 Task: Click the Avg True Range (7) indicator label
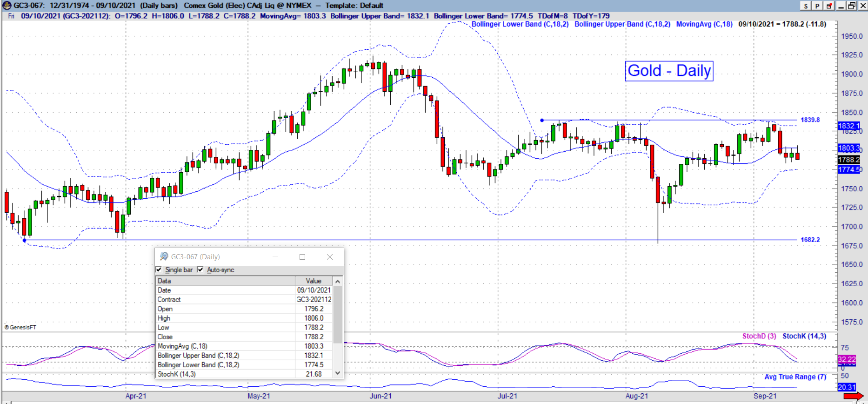[x=795, y=377]
